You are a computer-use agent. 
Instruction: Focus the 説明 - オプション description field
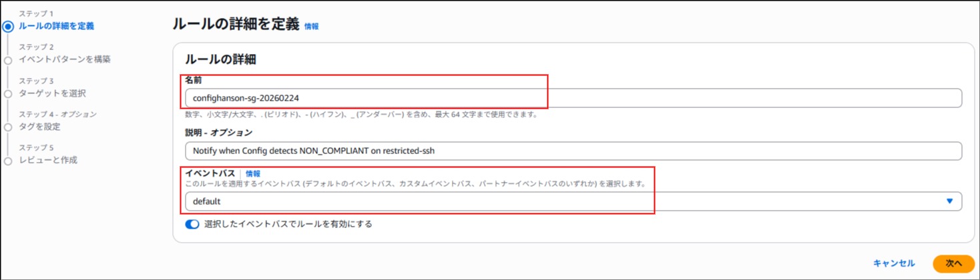(573, 151)
